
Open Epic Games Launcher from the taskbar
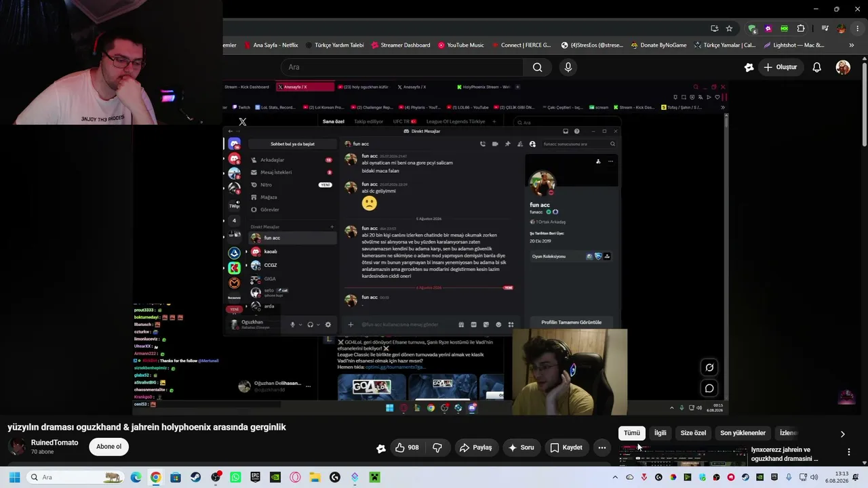(255, 477)
